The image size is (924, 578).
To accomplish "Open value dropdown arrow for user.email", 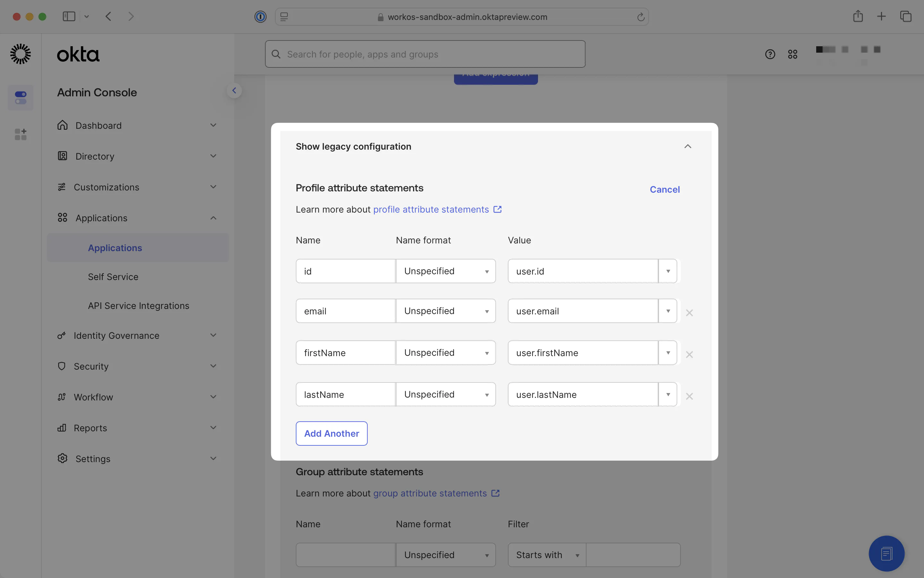I will pos(668,311).
